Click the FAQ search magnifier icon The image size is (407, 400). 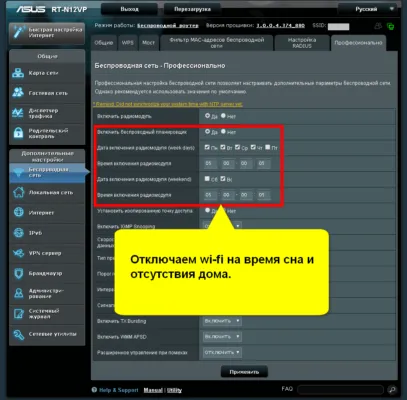(392, 389)
